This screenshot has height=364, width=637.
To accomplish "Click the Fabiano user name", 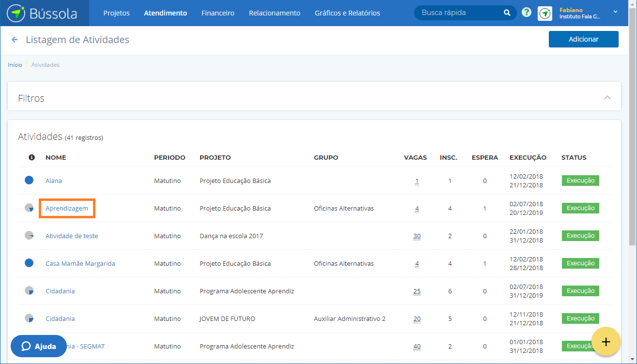I will (x=571, y=10).
